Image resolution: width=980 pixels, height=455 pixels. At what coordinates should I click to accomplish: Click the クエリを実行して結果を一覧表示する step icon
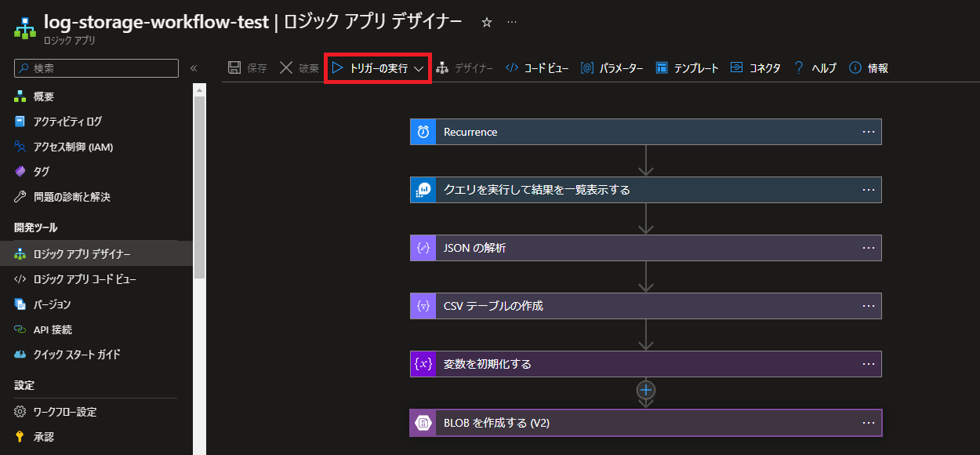pos(423,190)
